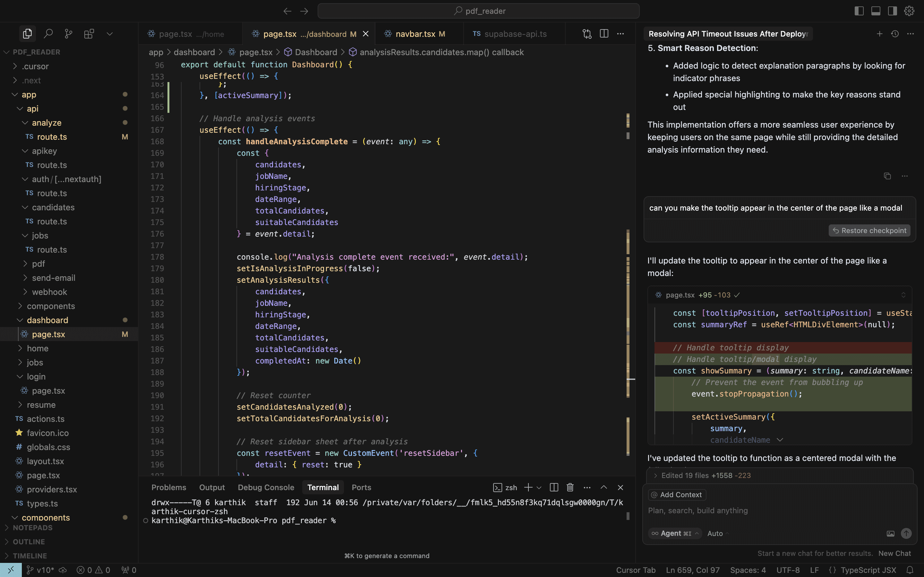The image size is (924, 577).
Task: Expand the components folder under app
Action: (x=51, y=306)
